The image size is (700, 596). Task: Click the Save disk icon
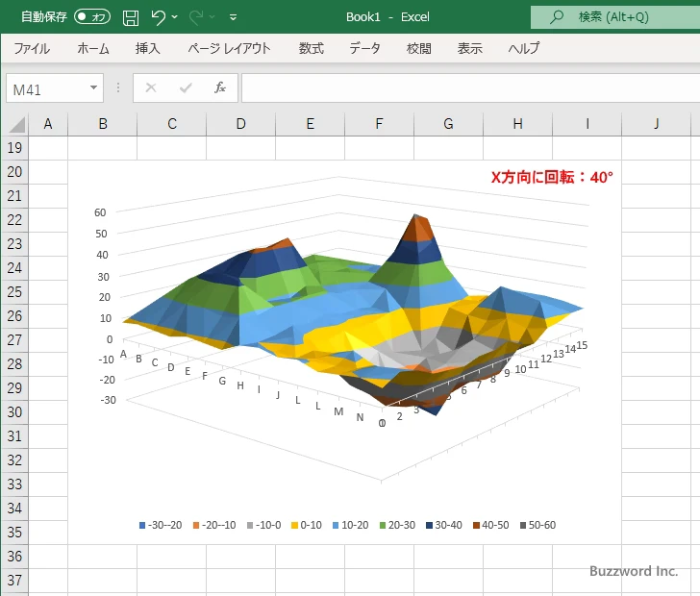click(131, 17)
